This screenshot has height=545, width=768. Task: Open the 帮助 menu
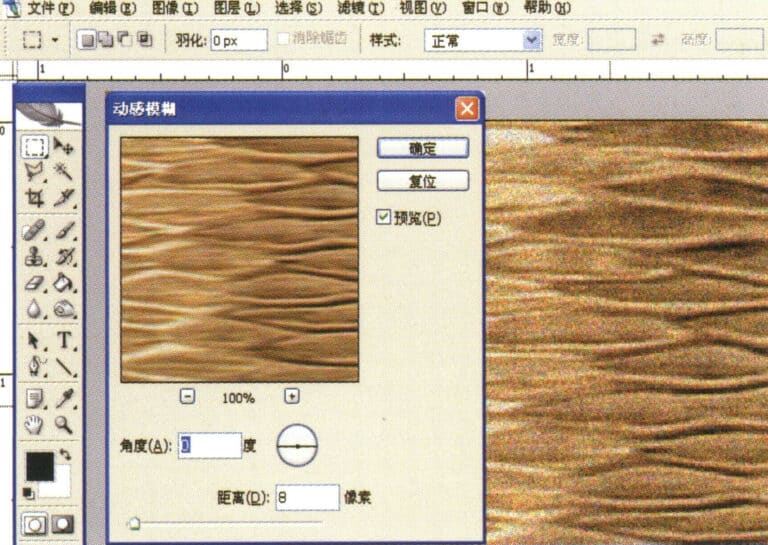pos(547,8)
